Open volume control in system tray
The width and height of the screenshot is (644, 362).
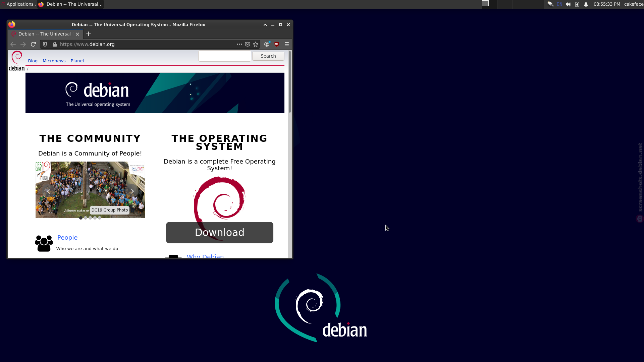[568, 4]
